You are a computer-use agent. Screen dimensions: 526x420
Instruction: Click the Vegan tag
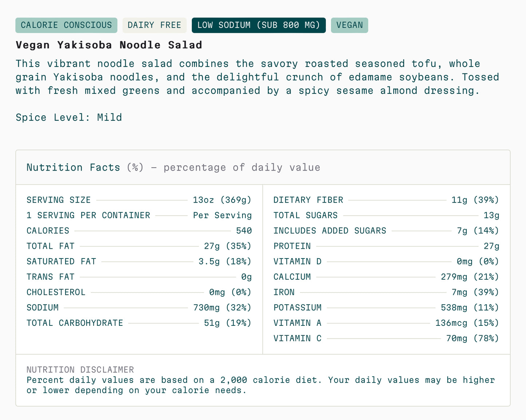[x=349, y=25]
